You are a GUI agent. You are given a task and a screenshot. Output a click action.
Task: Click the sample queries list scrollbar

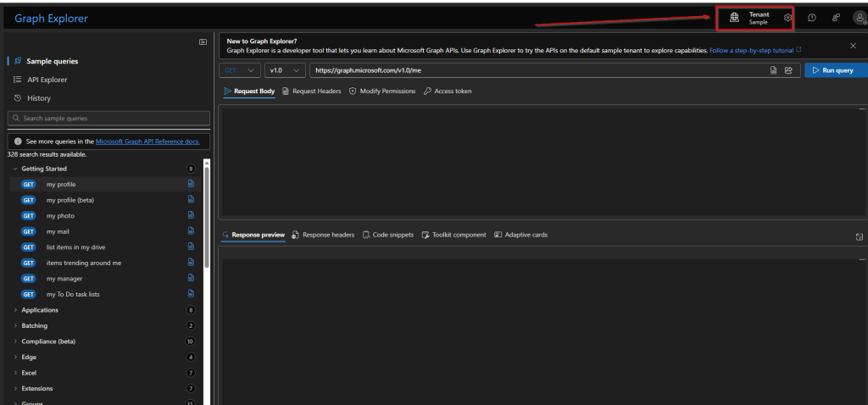pyautogui.click(x=207, y=212)
